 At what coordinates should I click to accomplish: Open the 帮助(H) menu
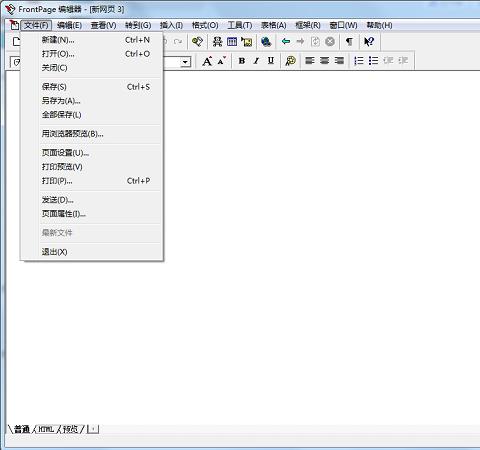379,25
